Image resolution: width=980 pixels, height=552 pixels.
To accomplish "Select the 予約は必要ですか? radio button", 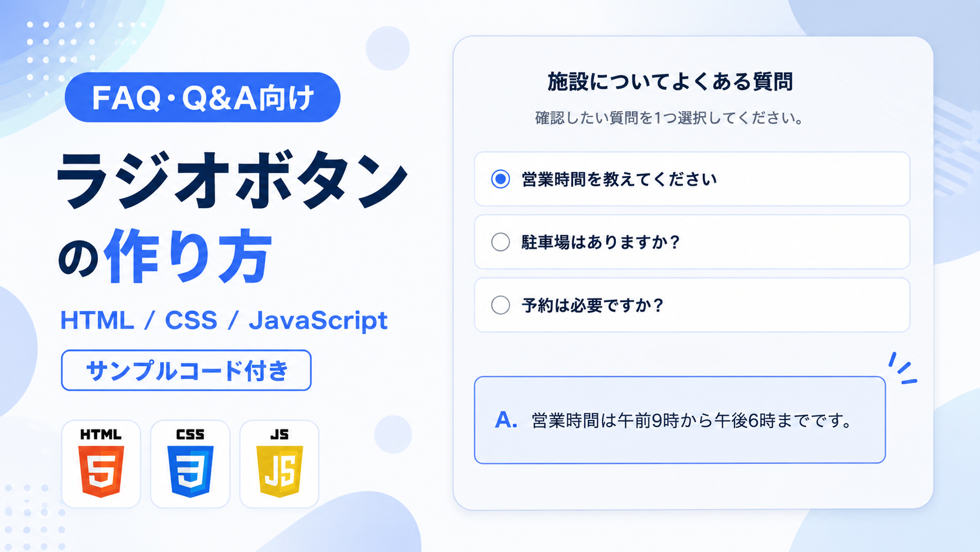I will click(x=501, y=305).
